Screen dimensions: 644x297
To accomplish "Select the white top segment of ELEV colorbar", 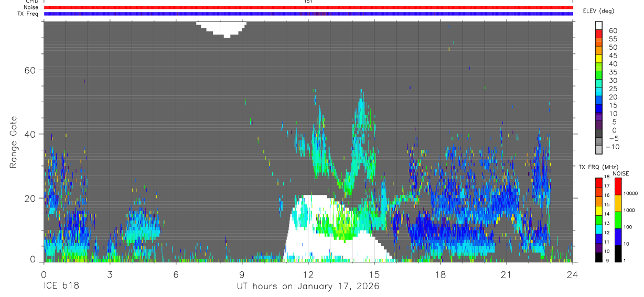I will (x=599, y=25).
